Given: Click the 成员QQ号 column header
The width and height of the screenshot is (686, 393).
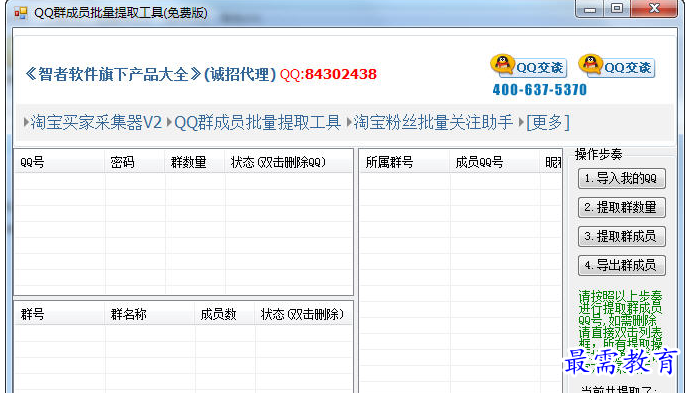Looking at the screenshot, I should pos(495,162).
